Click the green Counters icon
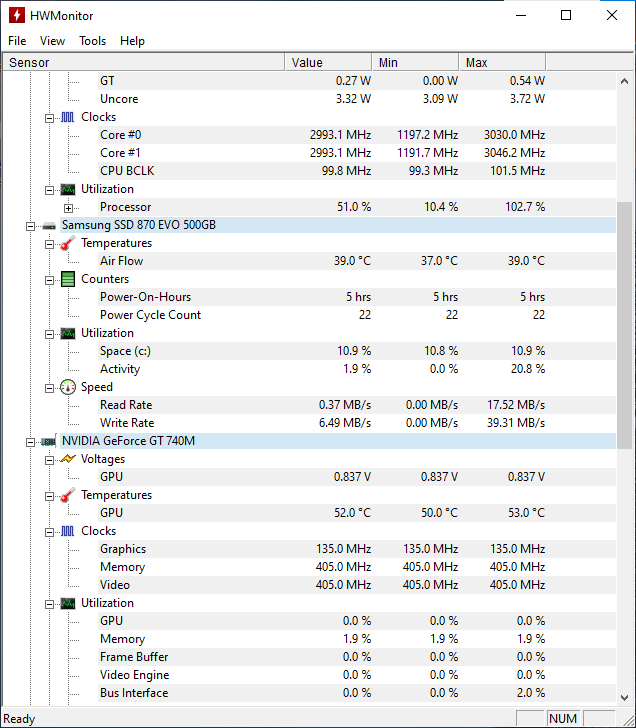Screen dimensions: 636x728 tap(68, 279)
